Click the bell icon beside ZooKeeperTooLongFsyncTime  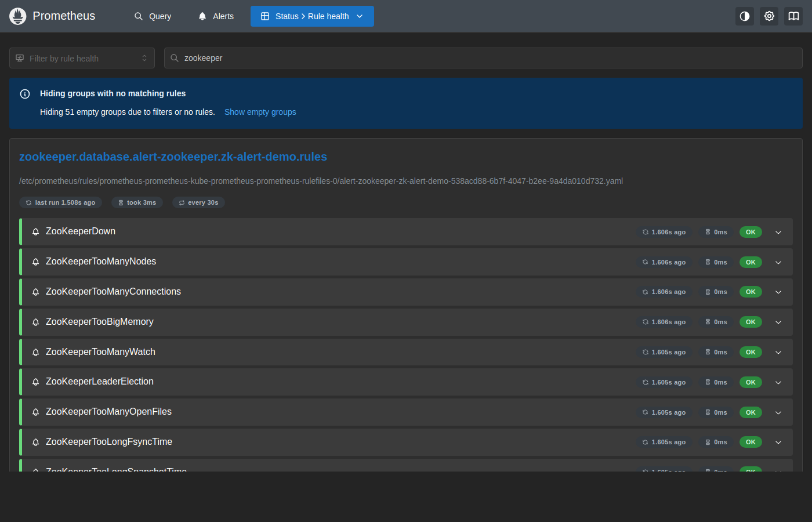pyautogui.click(x=35, y=442)
